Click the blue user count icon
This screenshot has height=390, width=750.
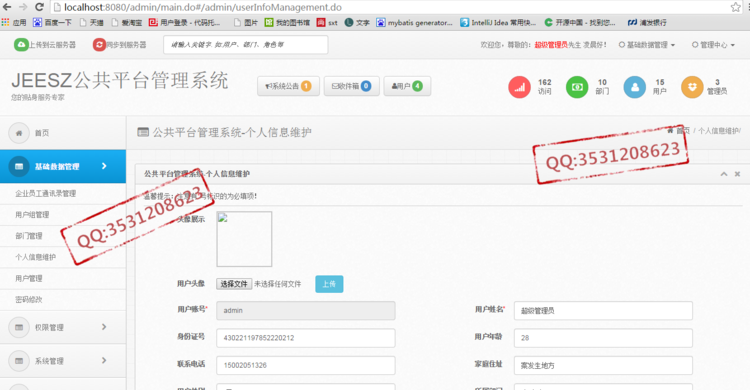(635, 87)
